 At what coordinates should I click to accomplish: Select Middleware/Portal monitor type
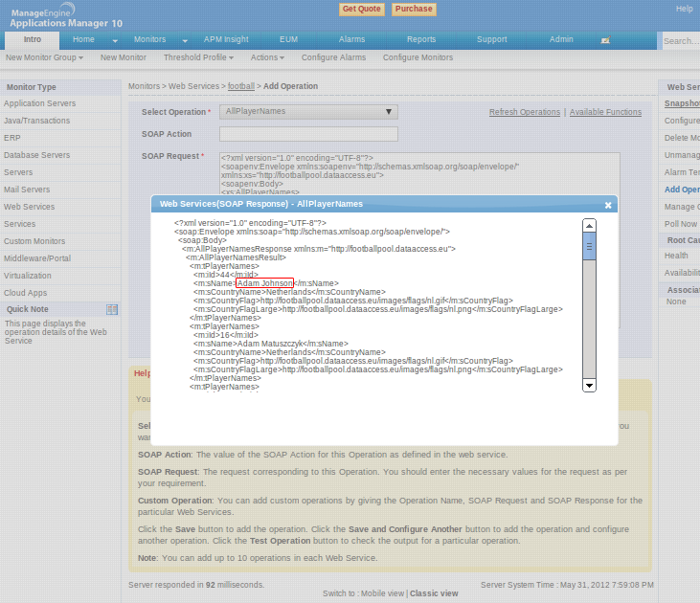pos(37,258)
